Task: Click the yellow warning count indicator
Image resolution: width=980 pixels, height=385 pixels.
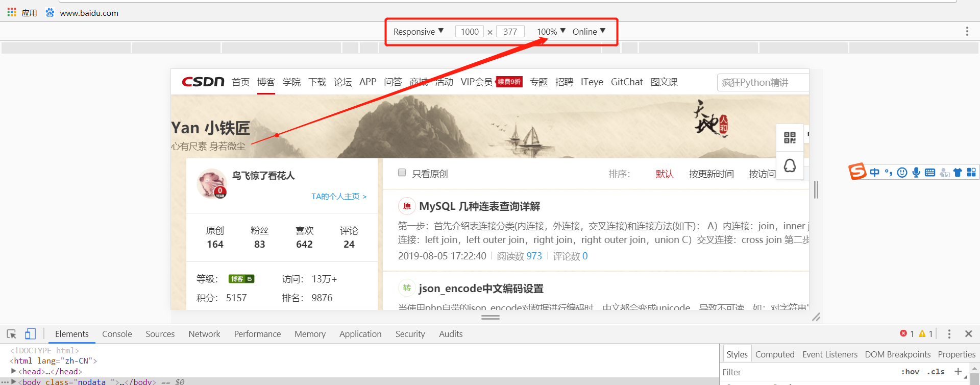Action: tap(925, 333)
